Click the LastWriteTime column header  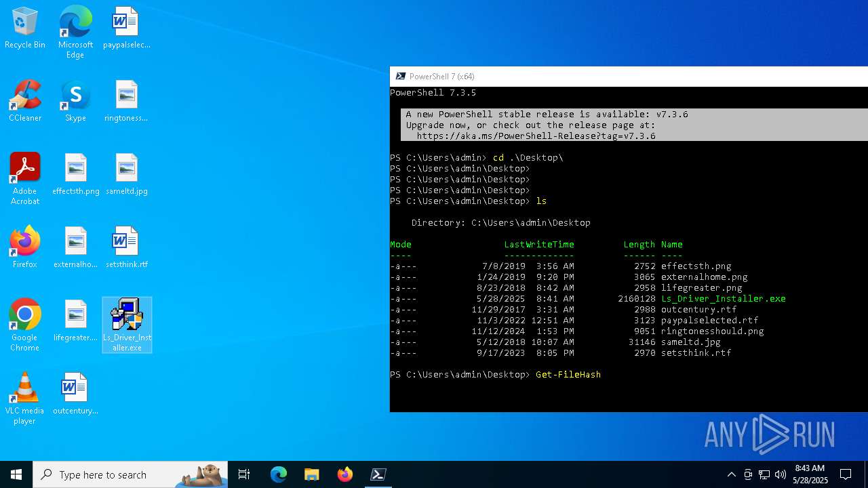click(x=539, y=245)
